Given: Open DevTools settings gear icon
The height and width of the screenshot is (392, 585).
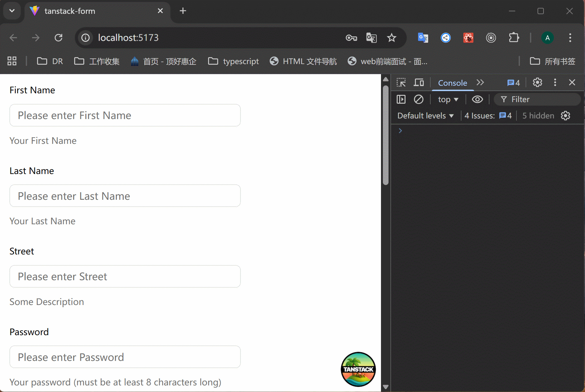Looking at the screenshot, I should pyautogui.click(x=537, y=83).
